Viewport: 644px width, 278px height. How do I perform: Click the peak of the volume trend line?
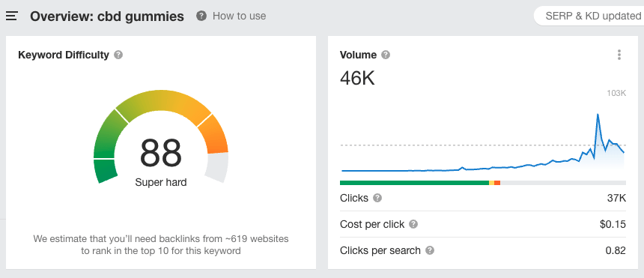coord(597,115)
